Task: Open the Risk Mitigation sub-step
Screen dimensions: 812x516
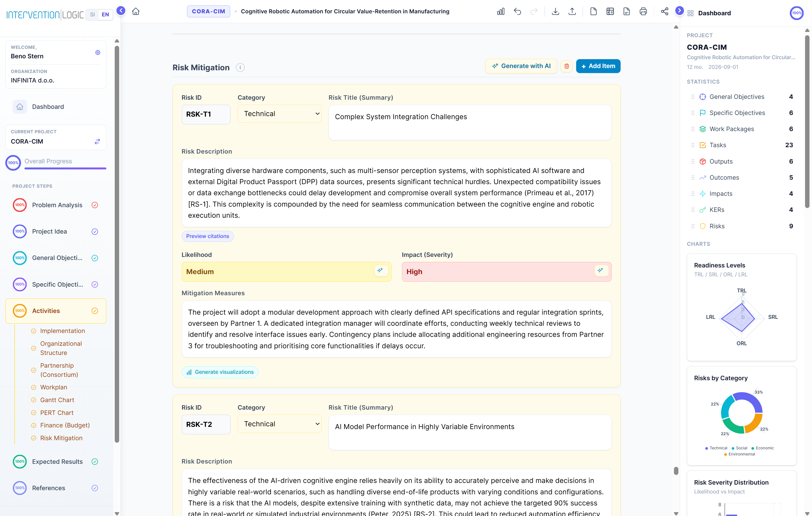Action: (x=61, y=438)
